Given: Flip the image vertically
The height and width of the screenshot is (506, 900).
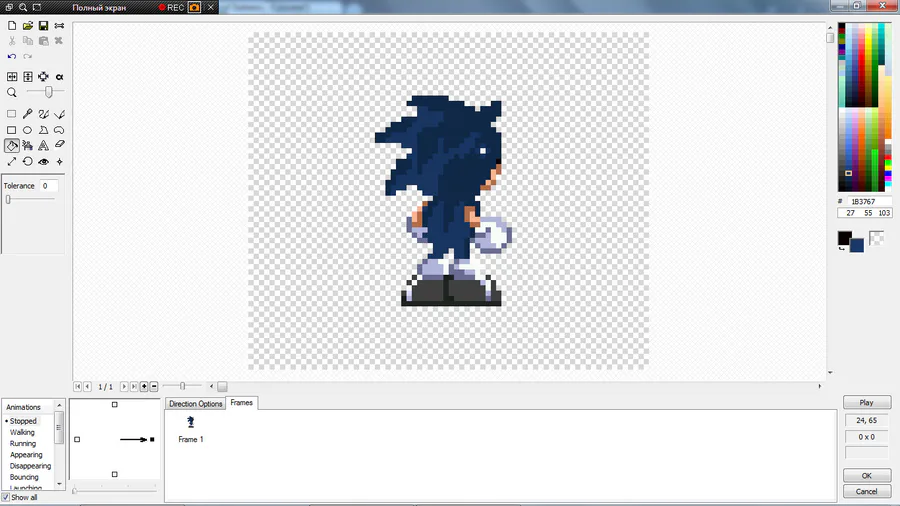Looking at the screenshot, I should (28, 76).
